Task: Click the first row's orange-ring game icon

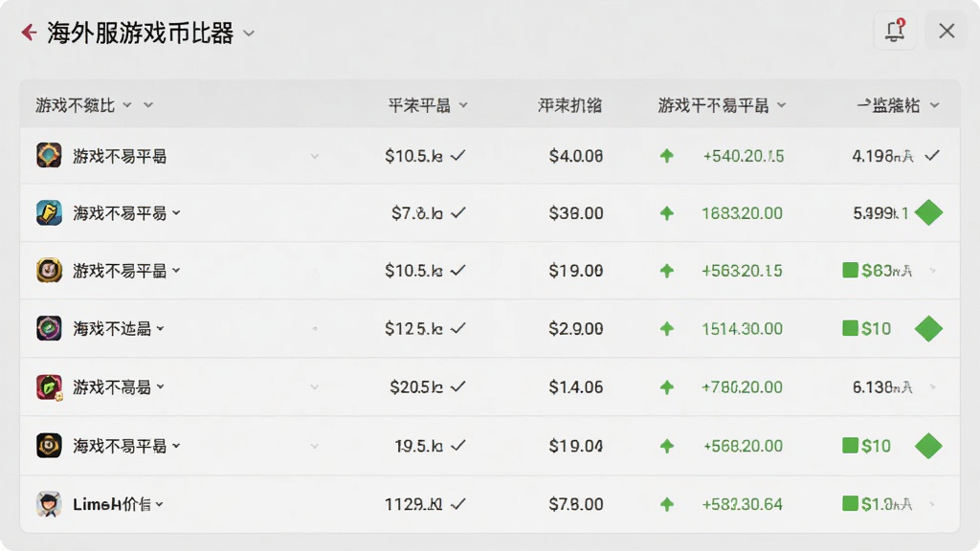Action: tap(49, 155)
